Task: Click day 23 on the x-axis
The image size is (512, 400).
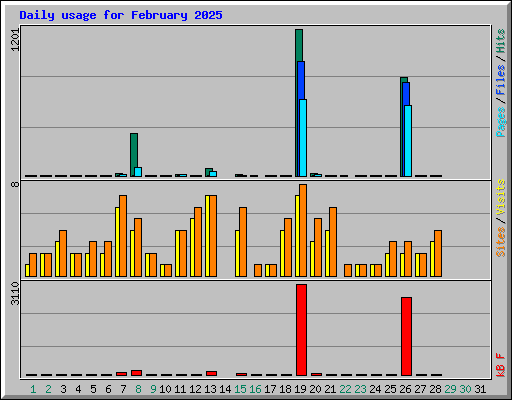Action: (360, 389)
